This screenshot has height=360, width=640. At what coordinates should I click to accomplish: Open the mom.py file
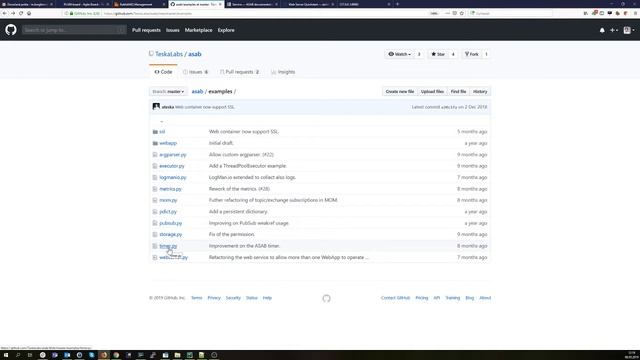coord(168,200)
